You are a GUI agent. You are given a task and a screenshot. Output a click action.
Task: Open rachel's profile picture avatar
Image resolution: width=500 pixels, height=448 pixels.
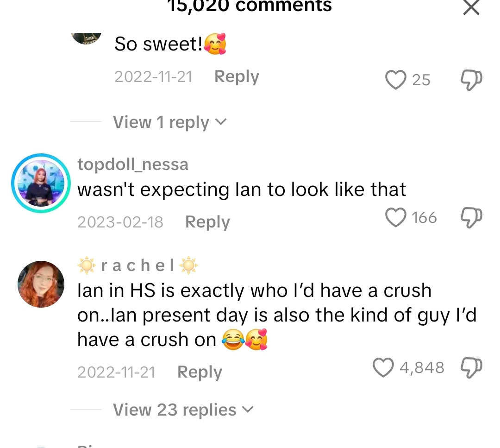point(41,284)
